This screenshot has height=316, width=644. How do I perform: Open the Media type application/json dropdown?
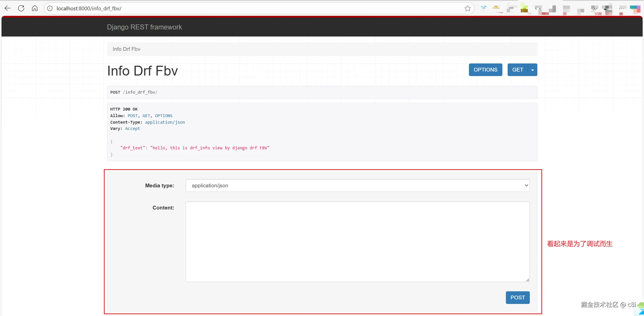pyautogui.click(x=357, y=185)
